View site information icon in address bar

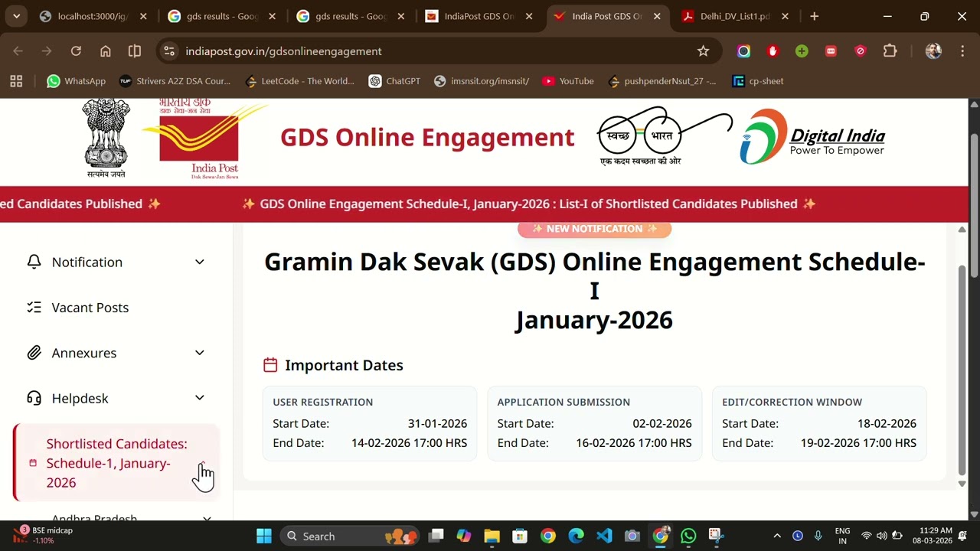point(170,51)
